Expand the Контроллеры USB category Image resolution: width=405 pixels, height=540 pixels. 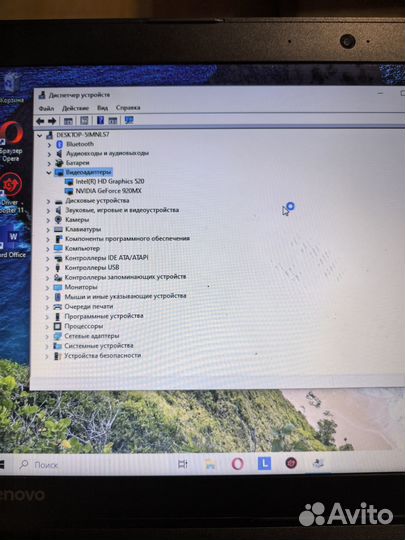point(48,268)
